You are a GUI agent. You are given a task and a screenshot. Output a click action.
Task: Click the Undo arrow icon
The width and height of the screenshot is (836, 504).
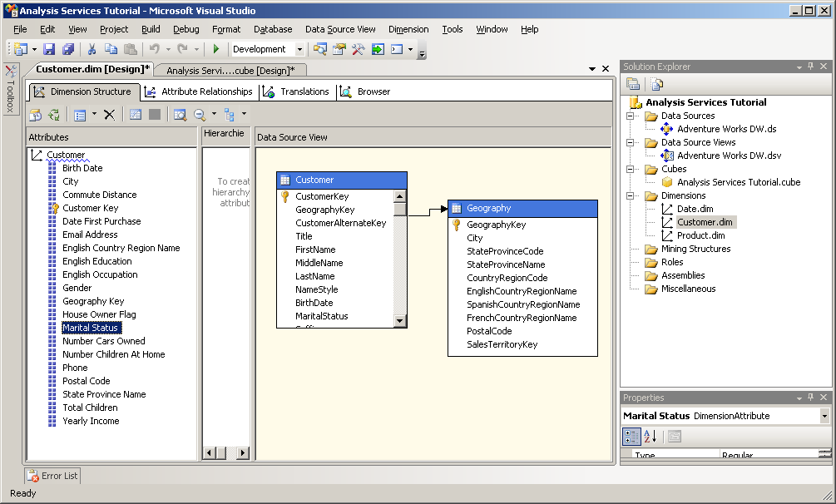coord(154,49)
